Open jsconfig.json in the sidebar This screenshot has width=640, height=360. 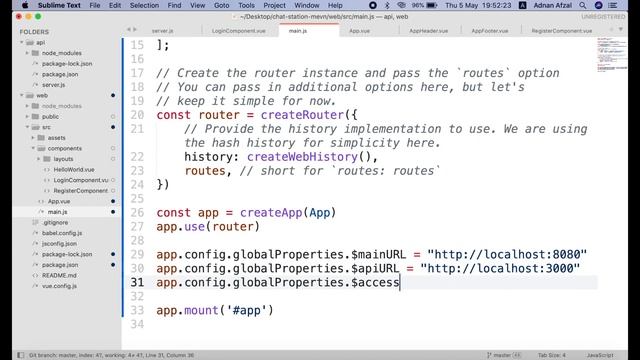[x=59, y=244]
